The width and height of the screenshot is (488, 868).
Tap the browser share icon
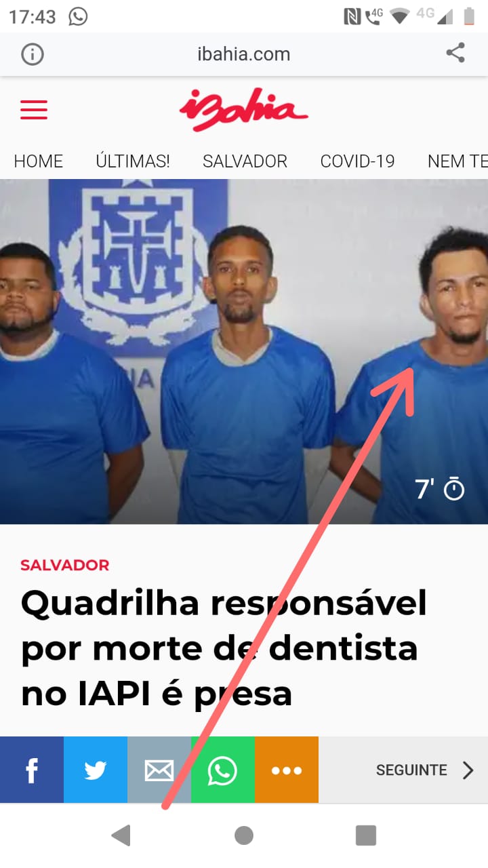tap(455, 54)
